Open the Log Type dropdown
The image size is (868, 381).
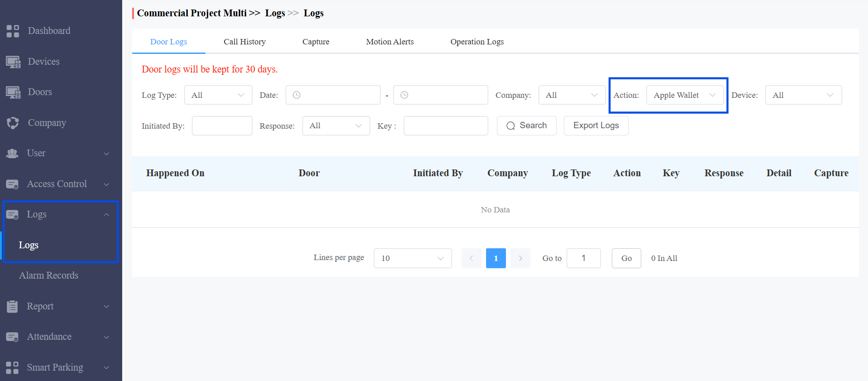[x=218, y=95]
